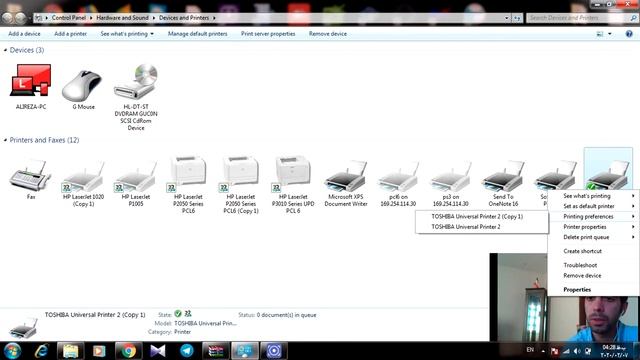Collapse the Devices (3) group

tap(5, 50)
